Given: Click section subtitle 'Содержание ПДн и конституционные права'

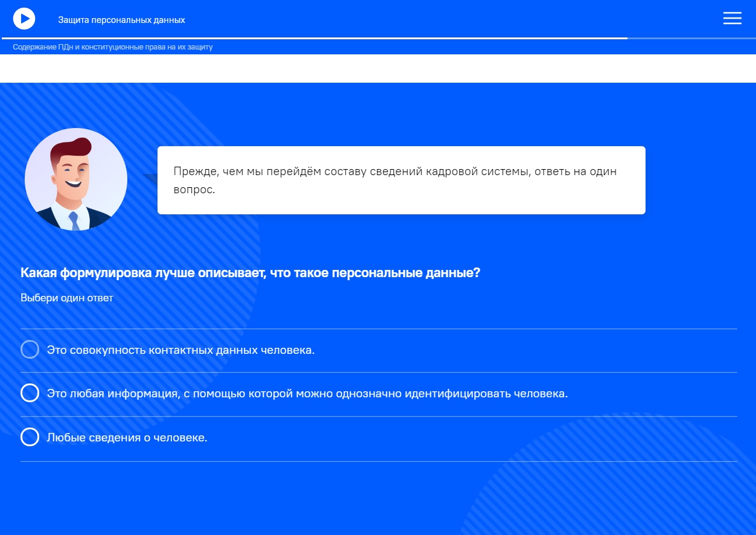Looking at the screenshot, I should point(113,47).
